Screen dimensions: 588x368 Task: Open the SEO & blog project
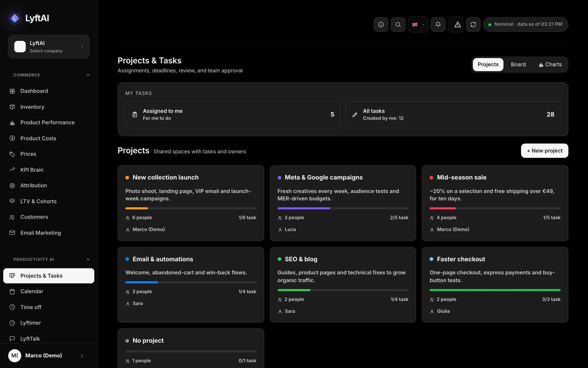(343, 285)
